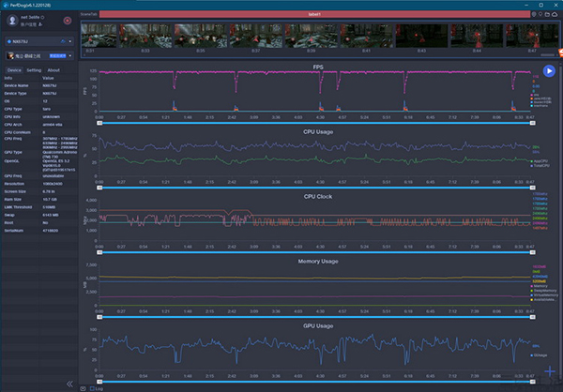Click the user avatar icon
Image resolution: width=563 pixels, height=392 pixels.
pyautogui.click(x=13, y=20)
